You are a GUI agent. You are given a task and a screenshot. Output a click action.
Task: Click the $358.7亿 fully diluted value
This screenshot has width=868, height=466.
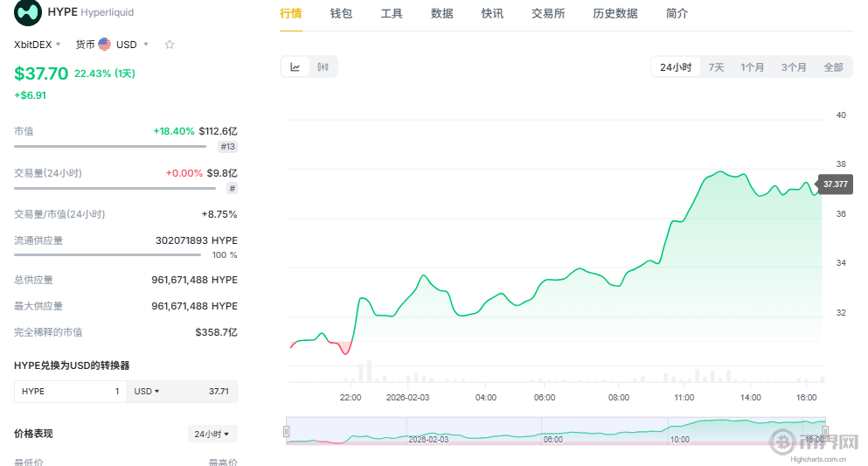[217, 332]
